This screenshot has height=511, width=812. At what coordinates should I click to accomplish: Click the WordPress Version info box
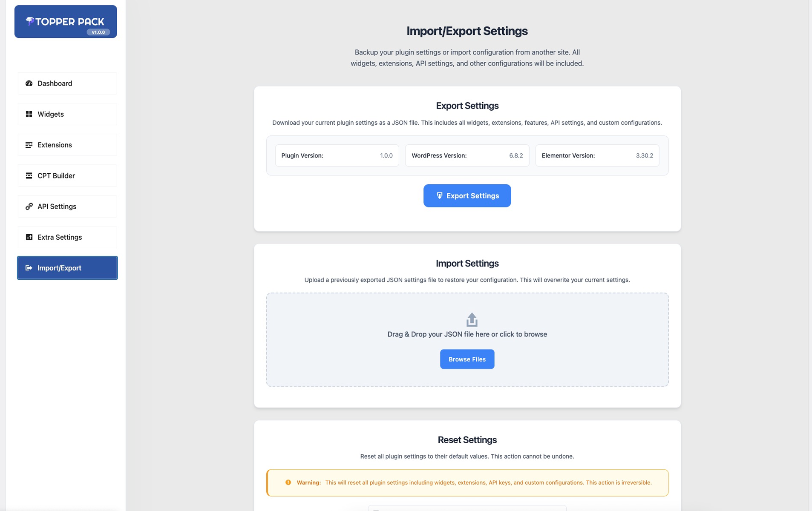pos(467,155)
